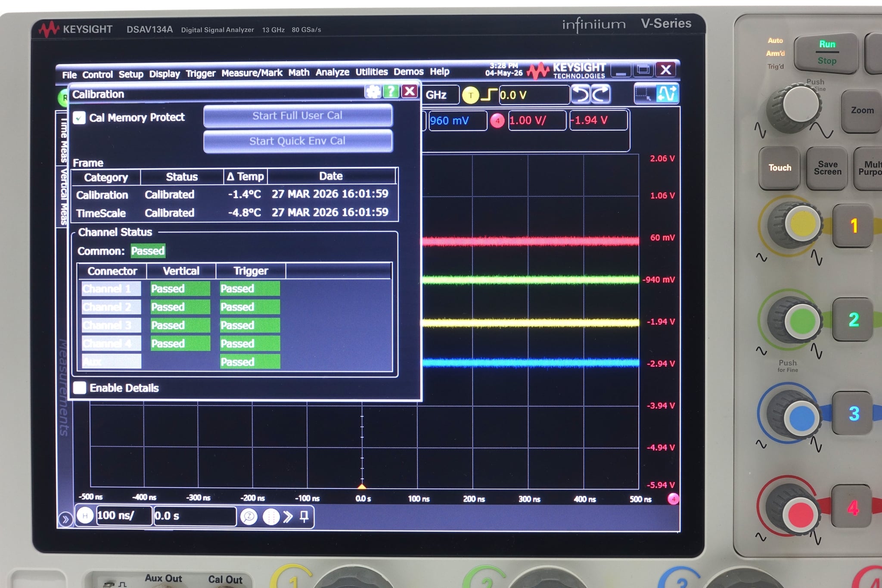Expand the bottom-left panel chevron
The height and width of the screenshot is (588, 882).
point(65,519)
